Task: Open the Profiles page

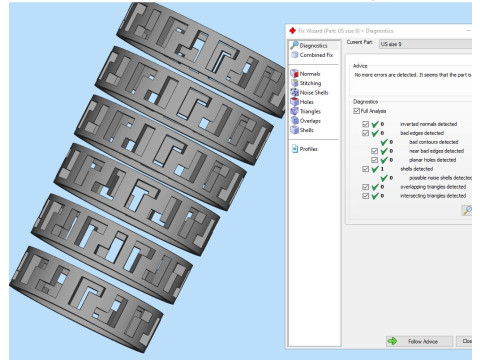Action: point(305,149)
